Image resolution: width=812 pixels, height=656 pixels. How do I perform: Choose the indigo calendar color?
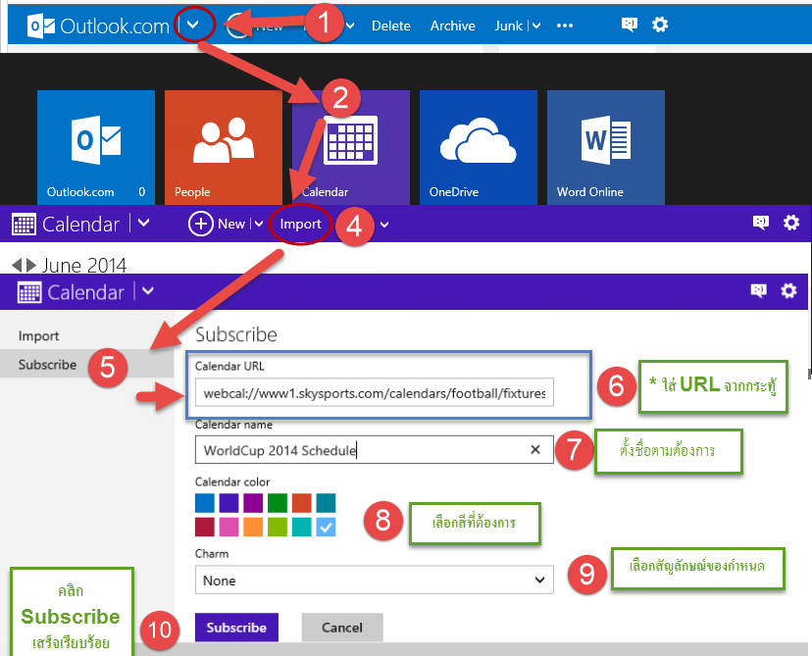pos(228,503)
